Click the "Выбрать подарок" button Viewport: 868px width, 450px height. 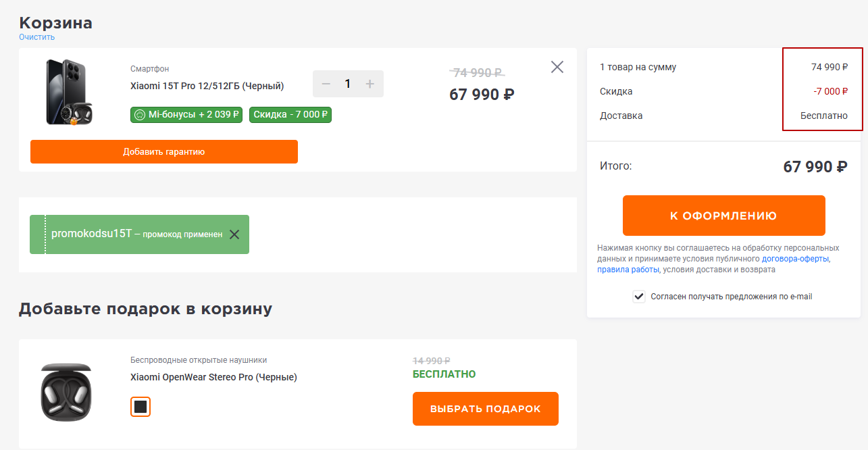485,409
